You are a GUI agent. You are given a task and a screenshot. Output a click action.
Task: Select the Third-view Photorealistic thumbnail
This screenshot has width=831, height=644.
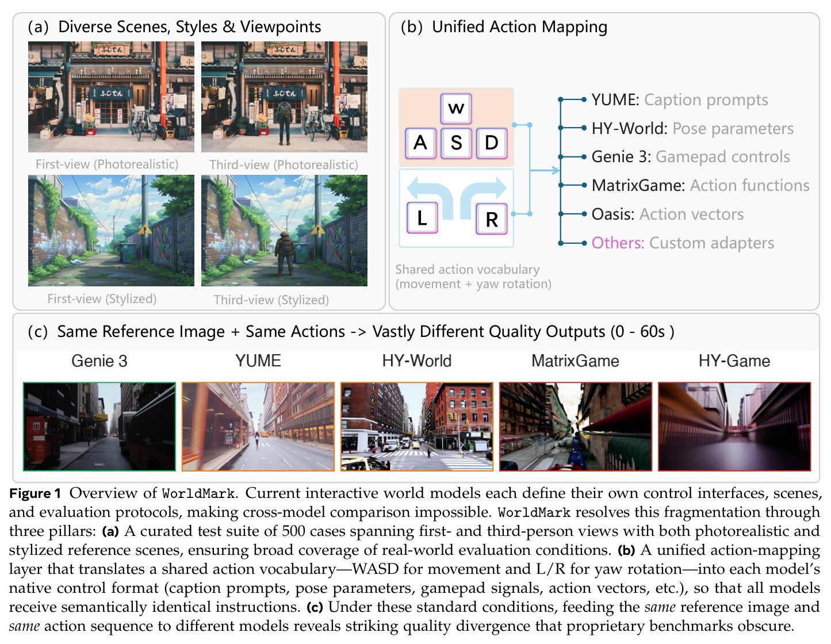point(284,97)
